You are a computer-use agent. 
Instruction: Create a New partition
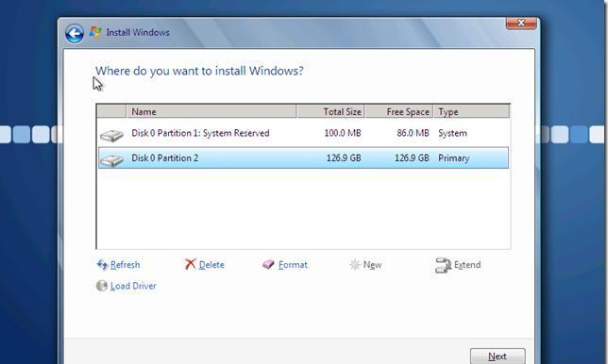[372, 265]
